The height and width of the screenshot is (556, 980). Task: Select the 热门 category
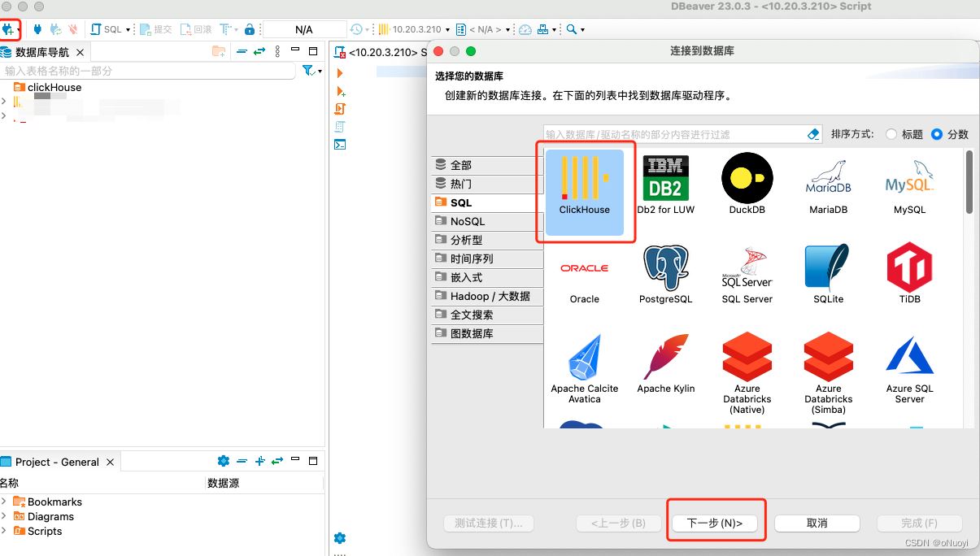pos(487,184)
